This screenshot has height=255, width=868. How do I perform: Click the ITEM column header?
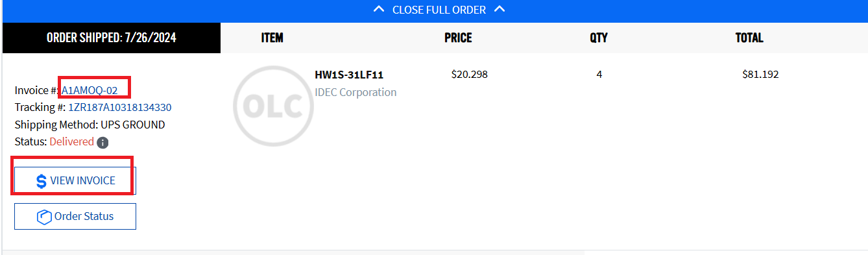click(x=272, y=38)
